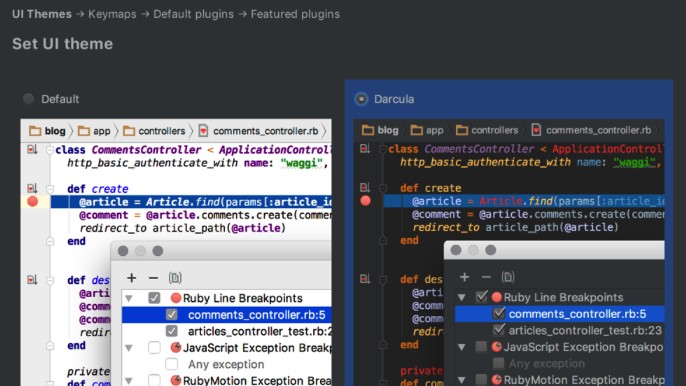Toggle comments_controller.rb:5 checkbox in Default preview
Image resolution: width=686 pixels, height=386 pixels.
point(172,315)
